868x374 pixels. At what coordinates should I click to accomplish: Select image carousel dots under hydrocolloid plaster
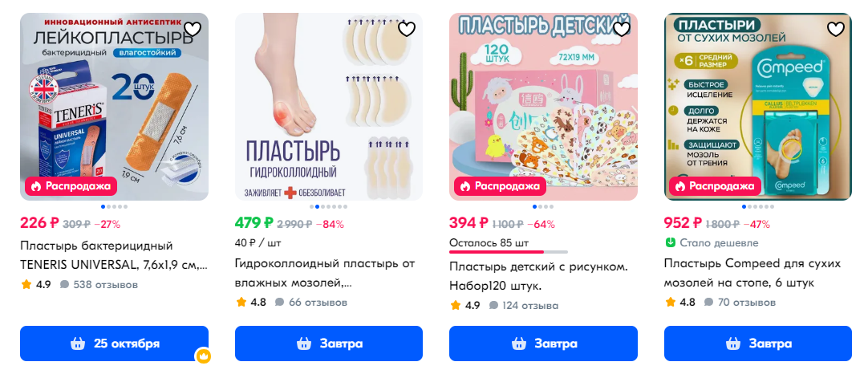tap(329, 207)
